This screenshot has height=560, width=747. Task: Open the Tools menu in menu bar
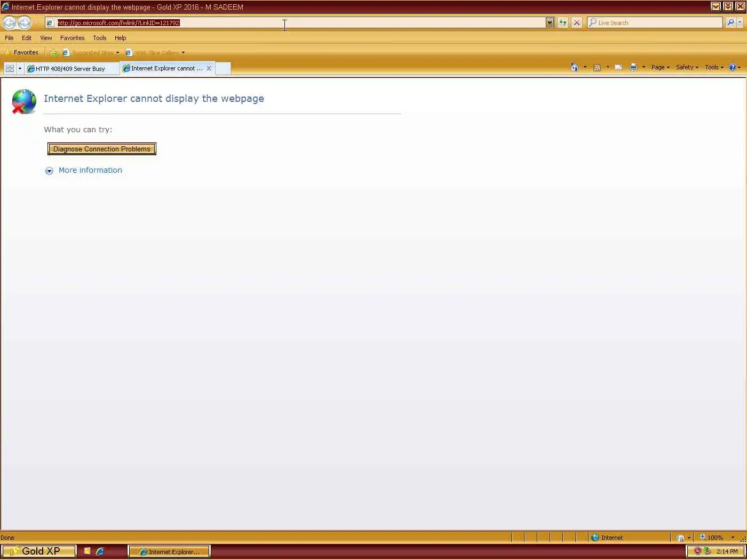pos(99,38)
